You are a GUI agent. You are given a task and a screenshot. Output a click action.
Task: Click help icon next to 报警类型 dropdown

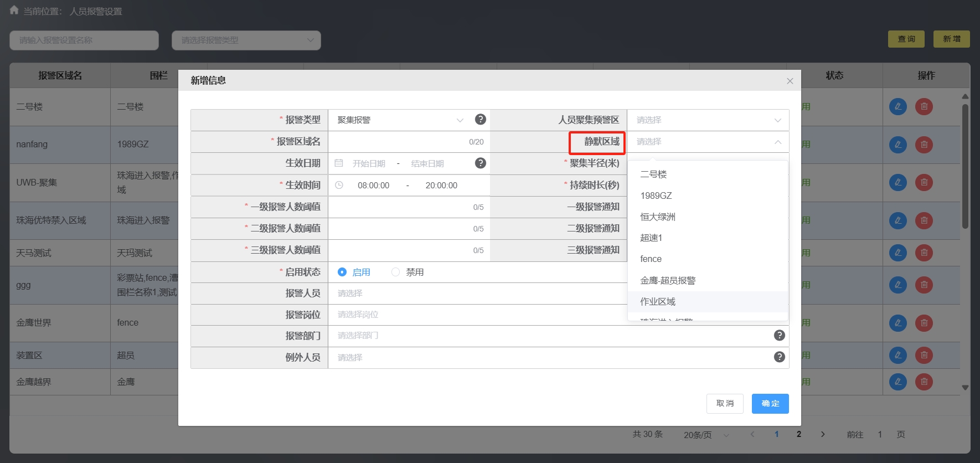coord(480,120)
